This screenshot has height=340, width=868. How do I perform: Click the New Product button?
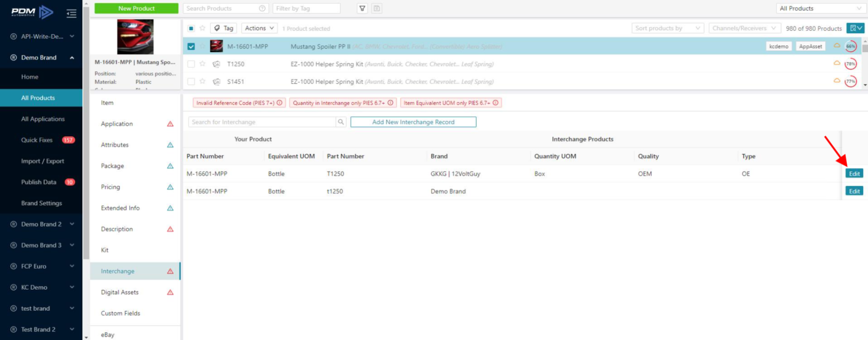[x=136, y=8]
